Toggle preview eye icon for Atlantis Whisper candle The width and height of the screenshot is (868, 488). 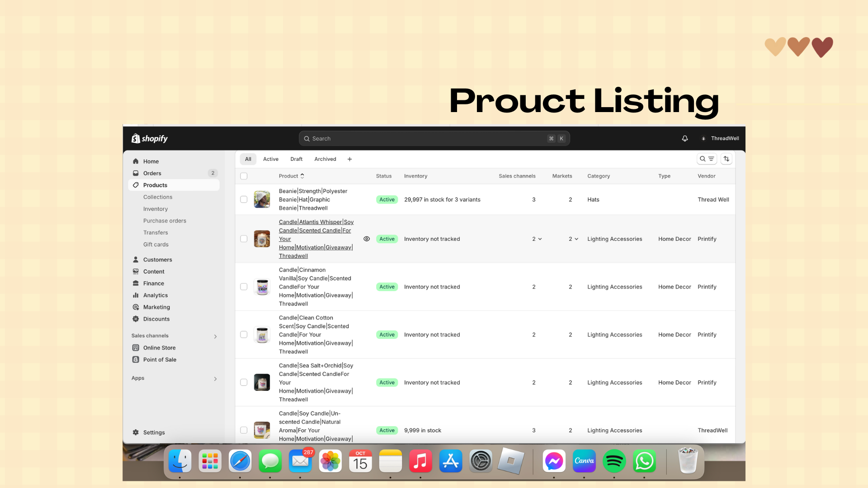[367, 239]
